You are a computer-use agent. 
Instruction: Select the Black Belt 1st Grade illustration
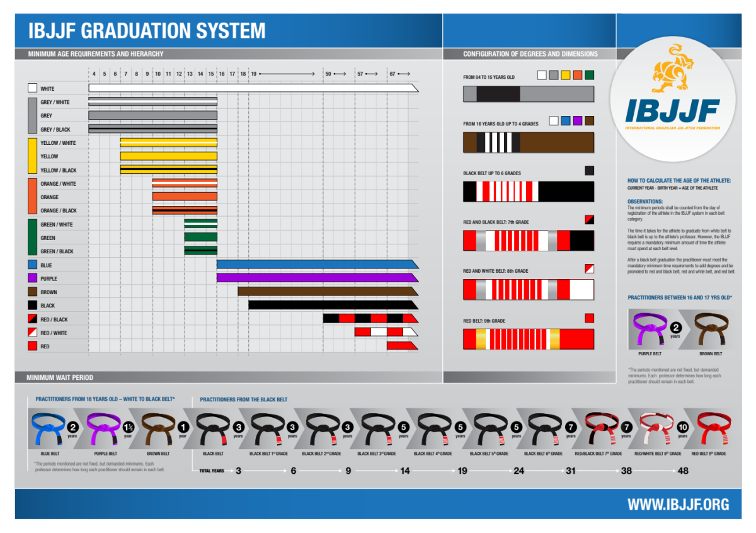(x=267, y=429)
